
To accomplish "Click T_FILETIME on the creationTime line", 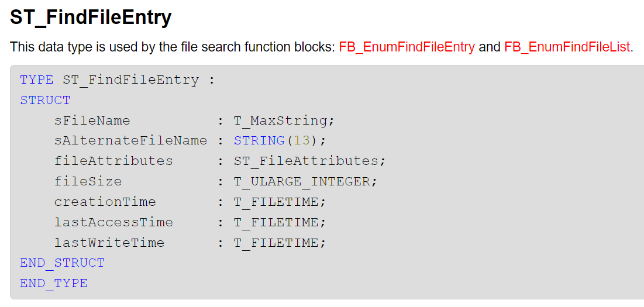I will click(x=276, y=202).
